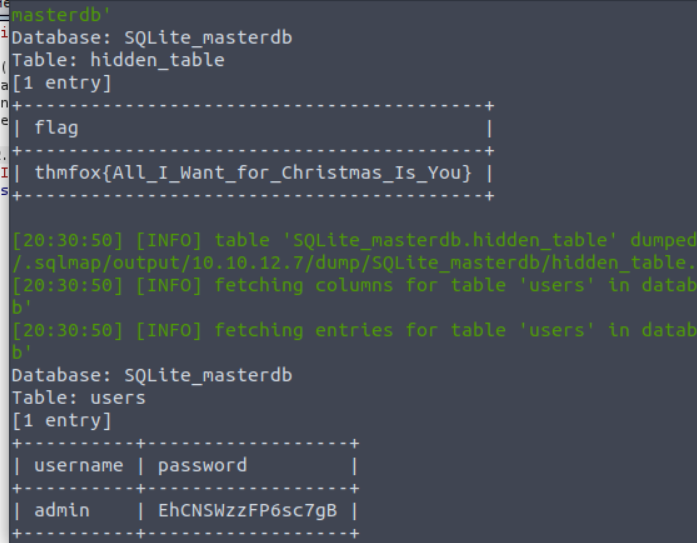Screen dimensions: 697x543
Task: Click the 'username' column header
Action: point(79,465)
